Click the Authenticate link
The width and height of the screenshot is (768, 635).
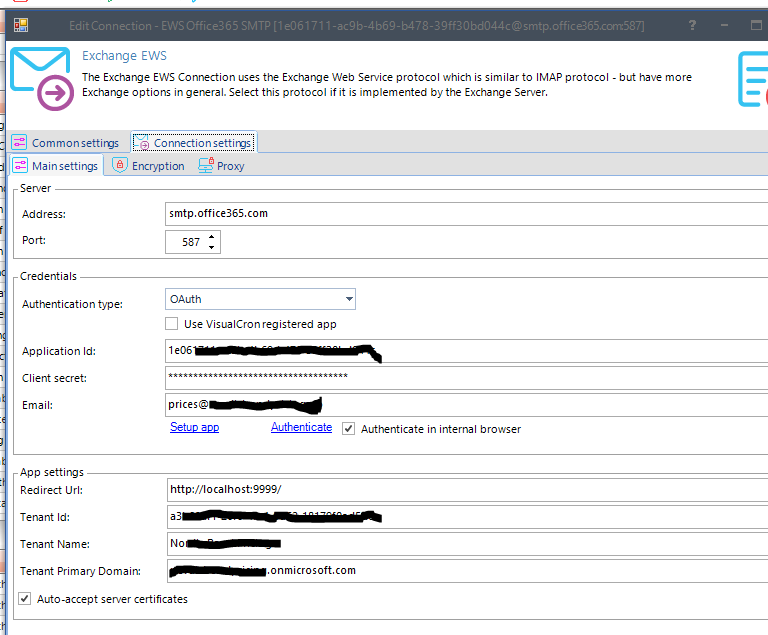coord(301,427)
